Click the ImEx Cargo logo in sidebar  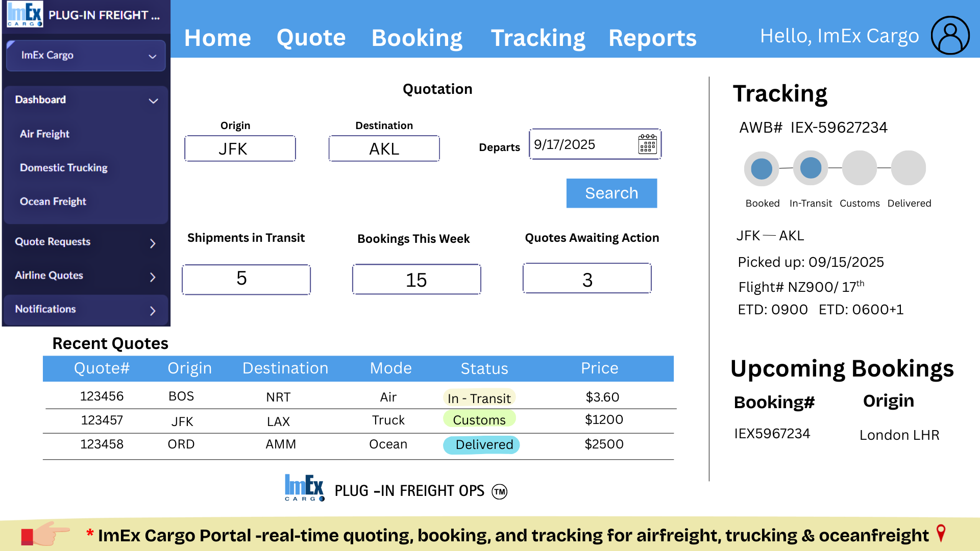pos(24,14)
